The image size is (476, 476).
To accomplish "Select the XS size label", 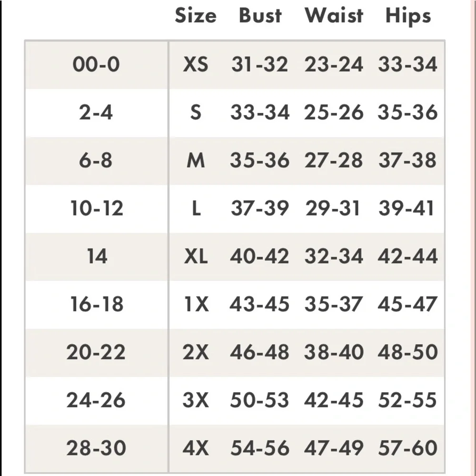I will tap(196, 64).
